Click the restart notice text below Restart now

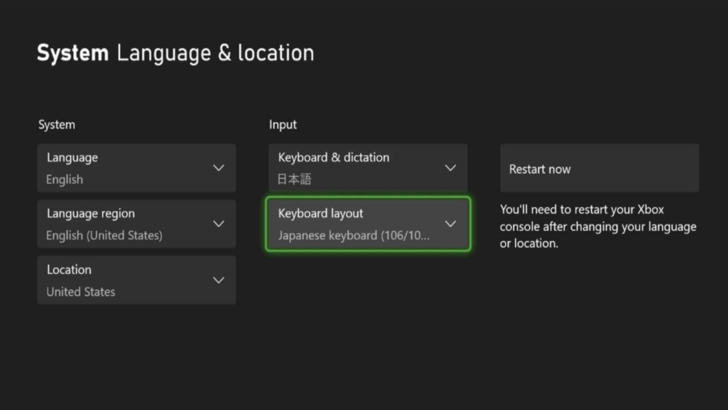598,227
